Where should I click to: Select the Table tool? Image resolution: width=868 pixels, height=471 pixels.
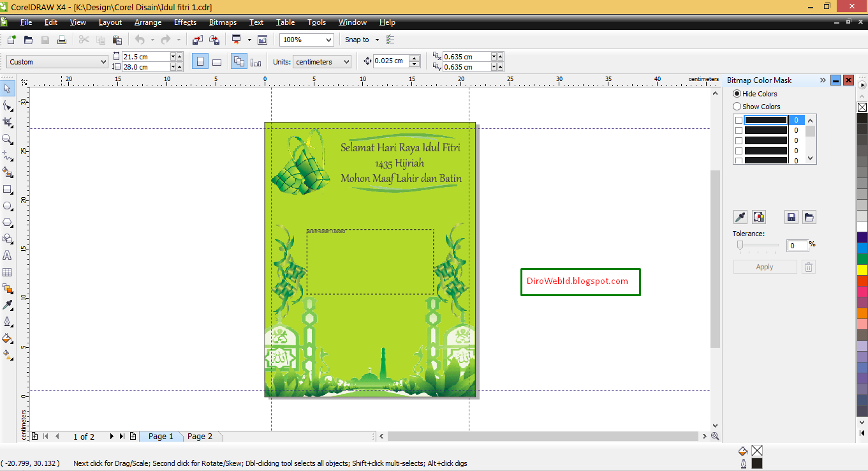(8, 271)
